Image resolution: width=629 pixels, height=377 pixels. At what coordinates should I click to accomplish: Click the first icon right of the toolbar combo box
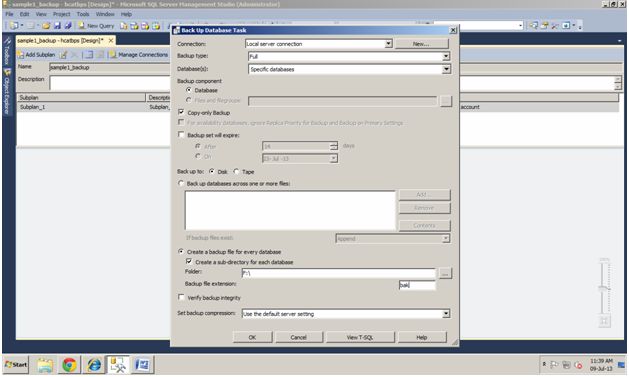[534, 26]
